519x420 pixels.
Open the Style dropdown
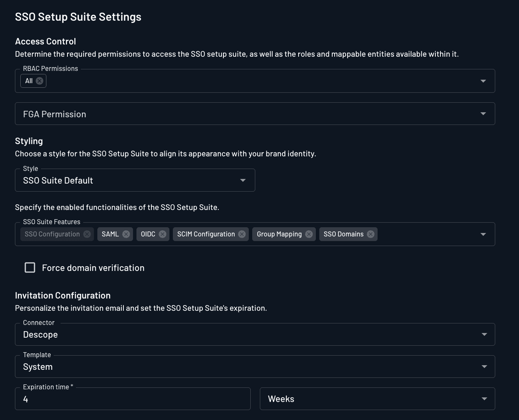(x=242, y=180)
